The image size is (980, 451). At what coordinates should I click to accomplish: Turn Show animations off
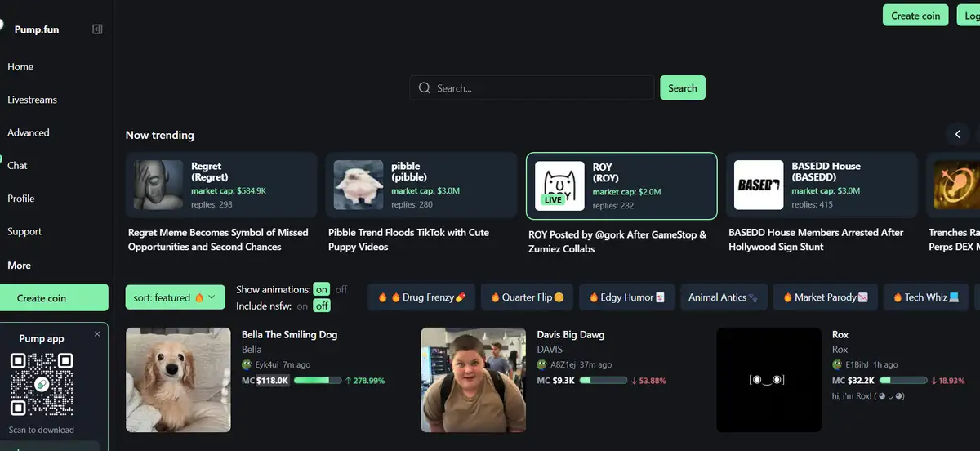coord(341,289)
